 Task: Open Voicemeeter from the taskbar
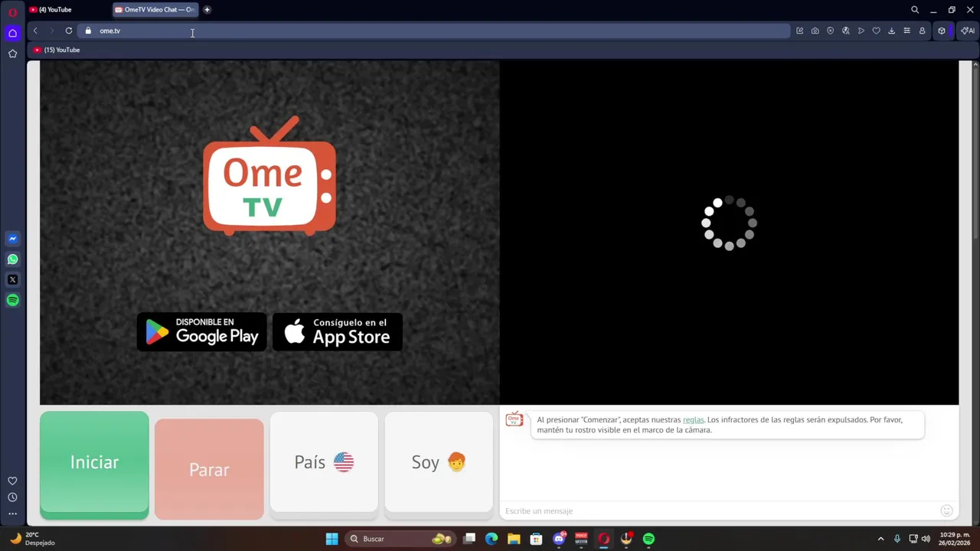pyautogui.click(x=581, y=539)
